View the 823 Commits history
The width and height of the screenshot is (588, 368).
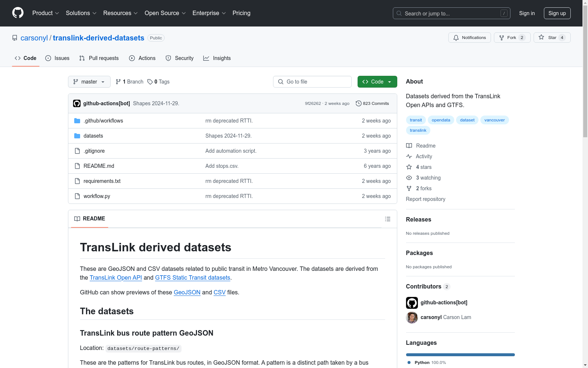(372, 103)
